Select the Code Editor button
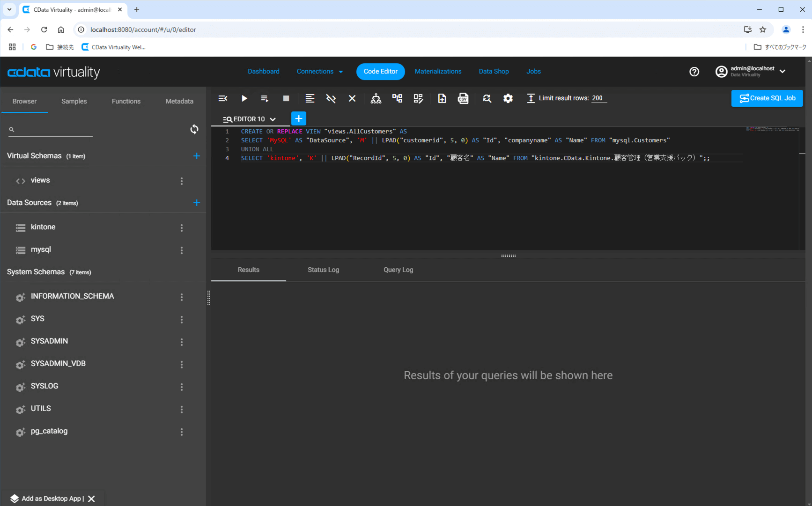 coord(380,71)
